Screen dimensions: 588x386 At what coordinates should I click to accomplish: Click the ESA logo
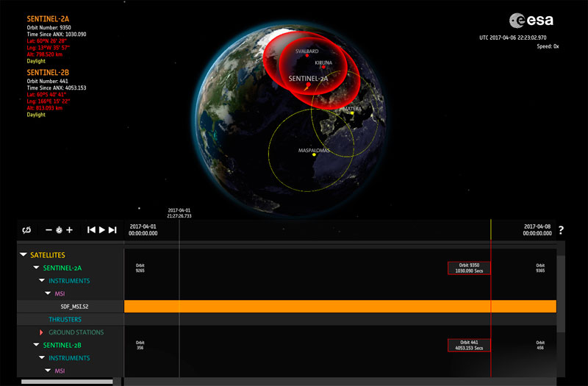click(531, 21)
